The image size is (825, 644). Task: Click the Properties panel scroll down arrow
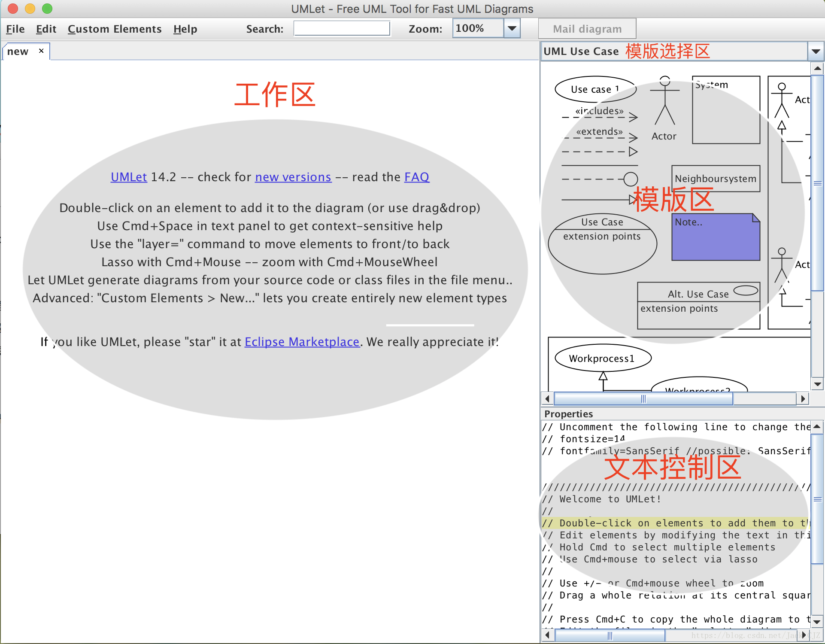[817, 621]
